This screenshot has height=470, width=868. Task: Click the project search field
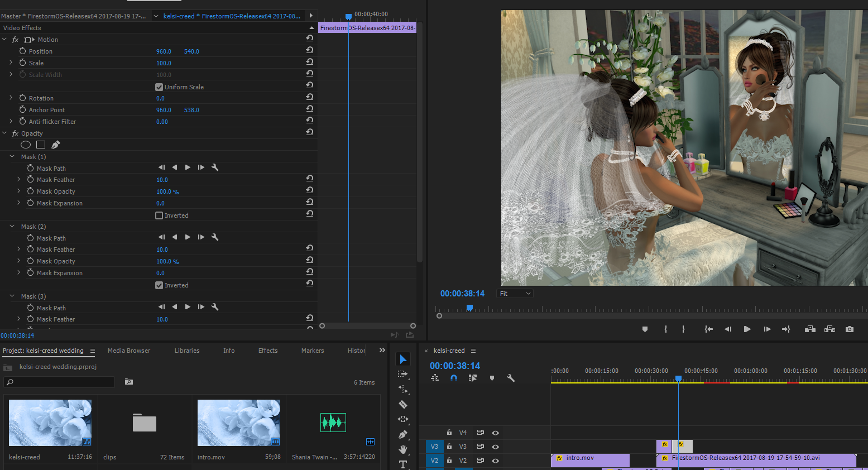click(59, 382)
